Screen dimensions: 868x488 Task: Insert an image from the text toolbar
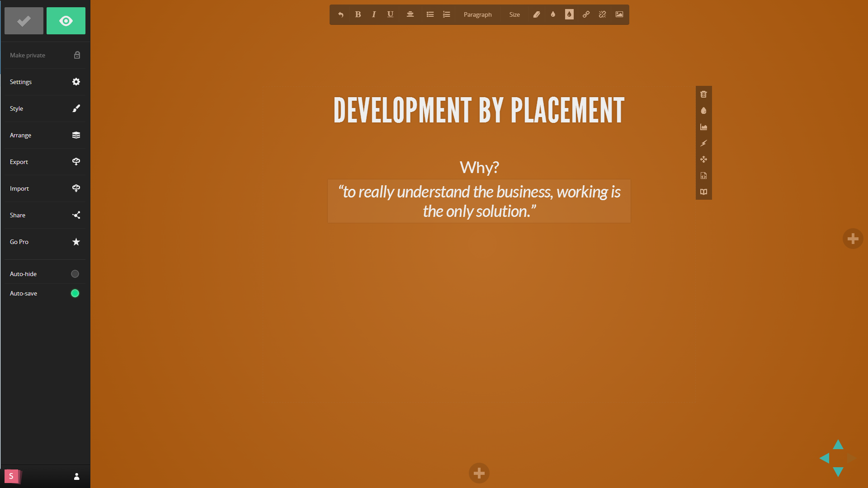(x=619, y=14)
